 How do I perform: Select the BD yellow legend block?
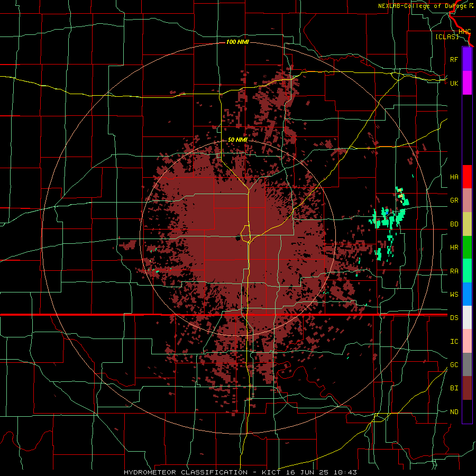[467, 224]
